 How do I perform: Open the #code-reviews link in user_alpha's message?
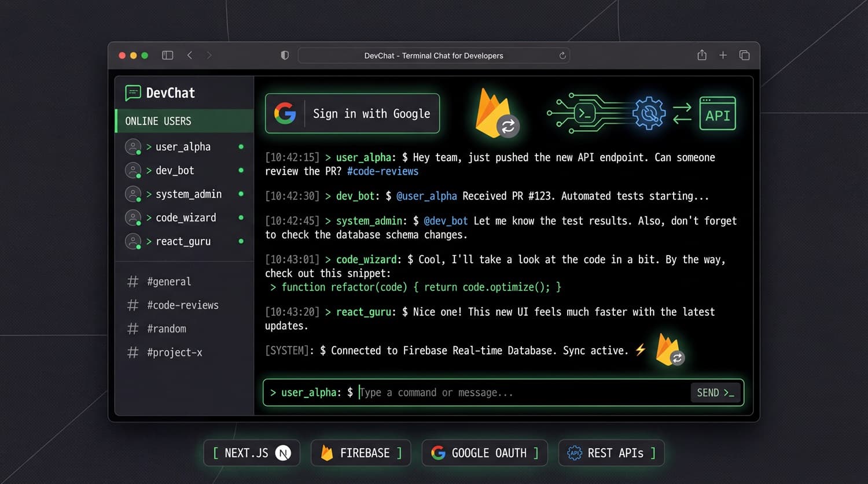tap(382, 171)
